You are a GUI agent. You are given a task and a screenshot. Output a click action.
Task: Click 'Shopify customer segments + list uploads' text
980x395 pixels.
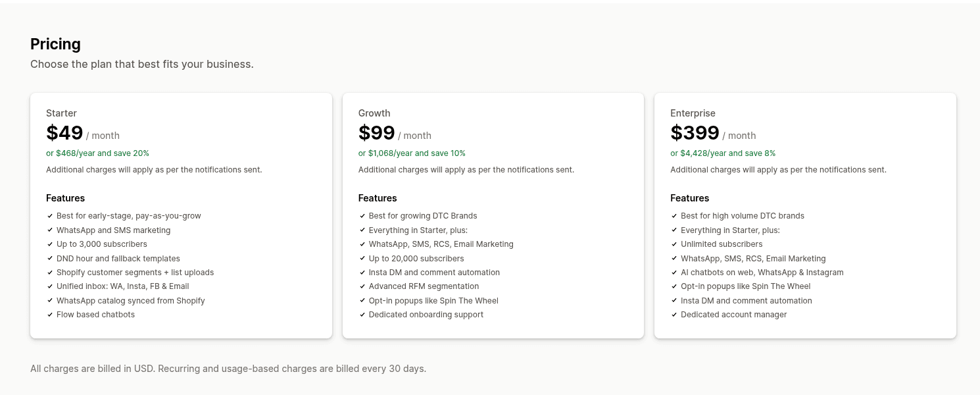(x=135, y=273)
